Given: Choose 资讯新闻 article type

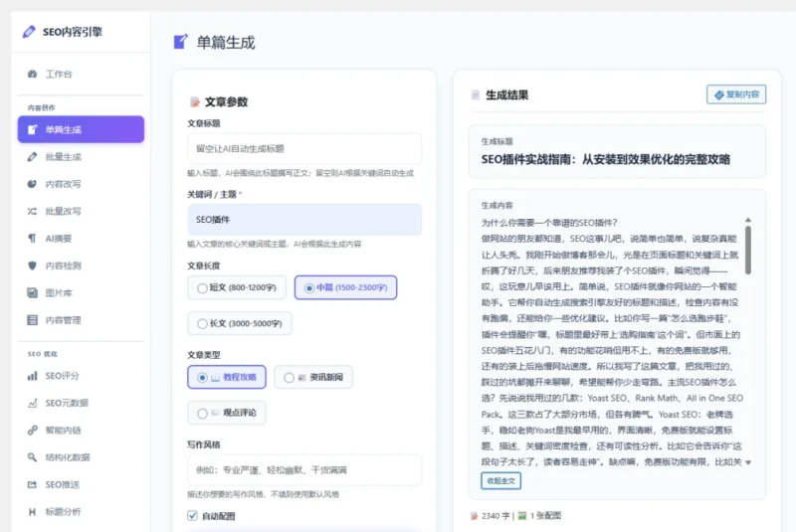Looking at the screenshot, I should coord(313,377).
